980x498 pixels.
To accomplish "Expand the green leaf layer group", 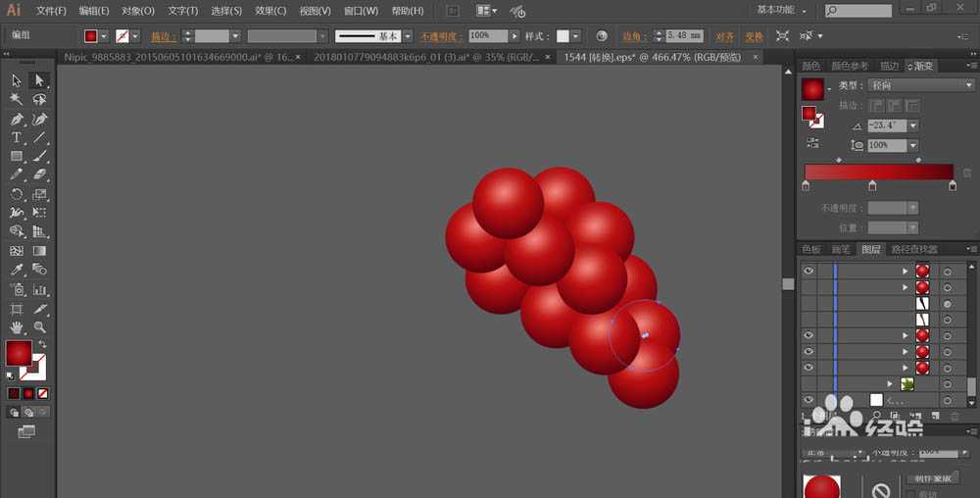I will [890, 384].
